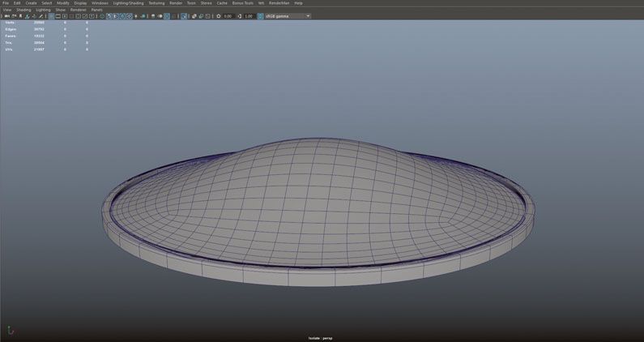This screenshot has height=342, width=644.
Task: Click the exposure value field showing 0.00
Action: click(228, 16)
